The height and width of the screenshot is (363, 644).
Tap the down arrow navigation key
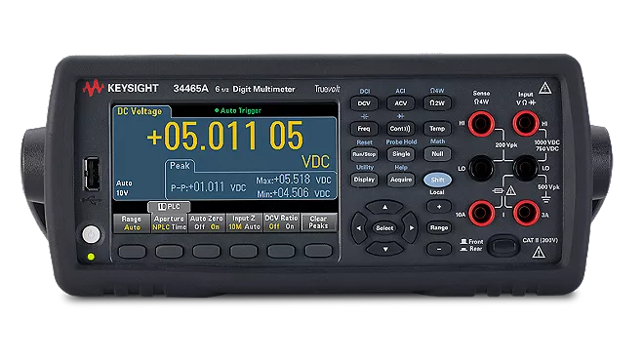[x=384, y=249]
